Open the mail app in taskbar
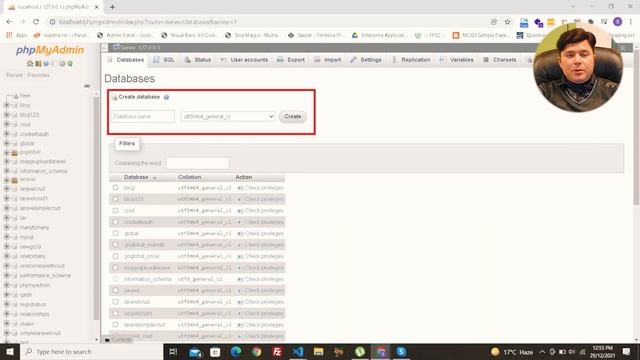 click(x=195, y=352)
